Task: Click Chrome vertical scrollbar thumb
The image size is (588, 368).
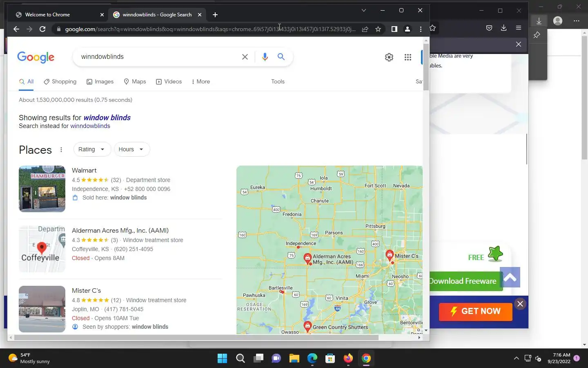Action: [426, 66]
